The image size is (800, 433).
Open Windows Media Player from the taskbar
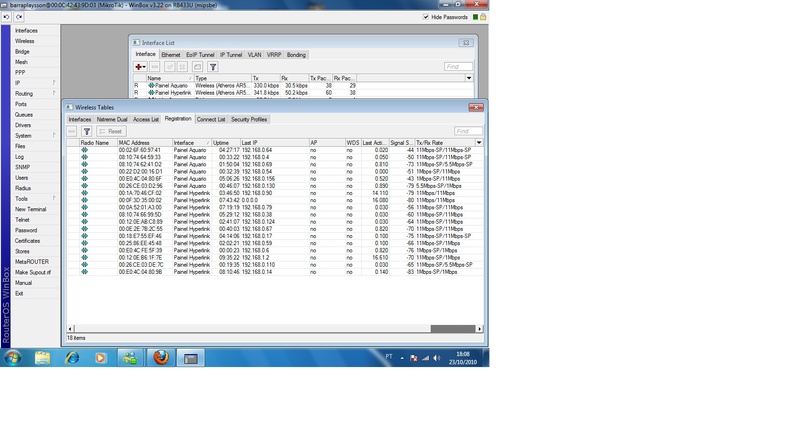(101, 358)
